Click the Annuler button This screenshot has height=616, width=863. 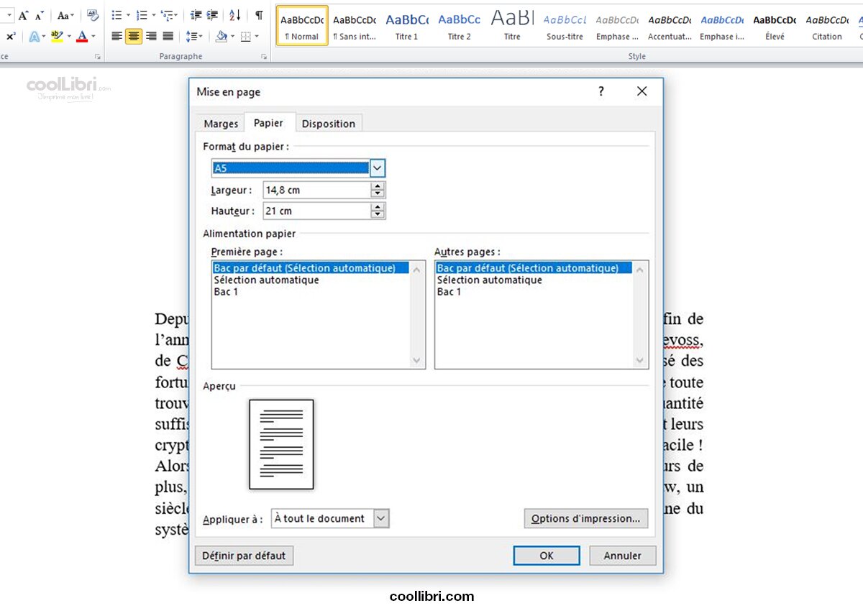(x=623, y=556)
